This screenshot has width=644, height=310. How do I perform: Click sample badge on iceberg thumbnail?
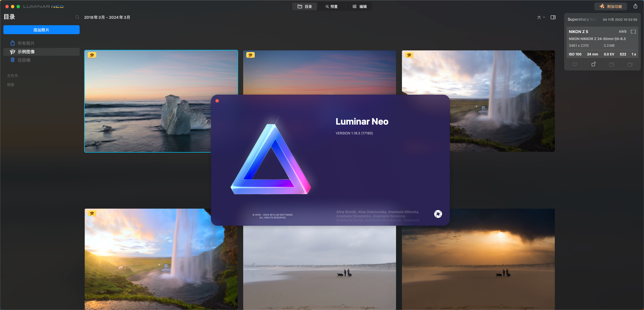pyautogui.click(x=92, y=55)
